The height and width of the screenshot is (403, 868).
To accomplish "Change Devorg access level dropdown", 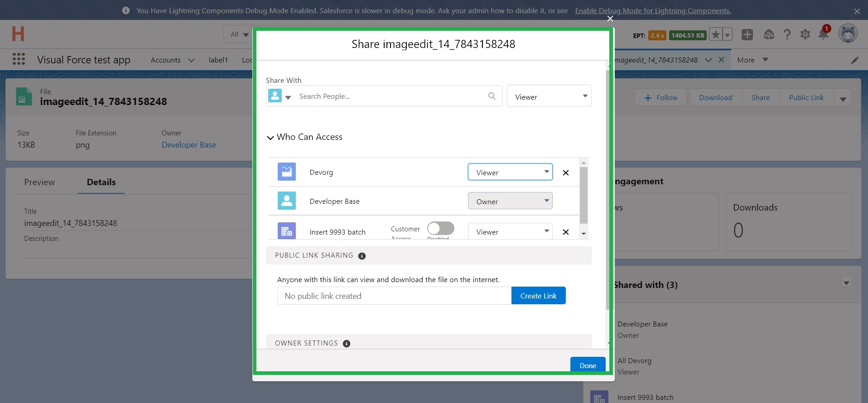I will [510, 172].
